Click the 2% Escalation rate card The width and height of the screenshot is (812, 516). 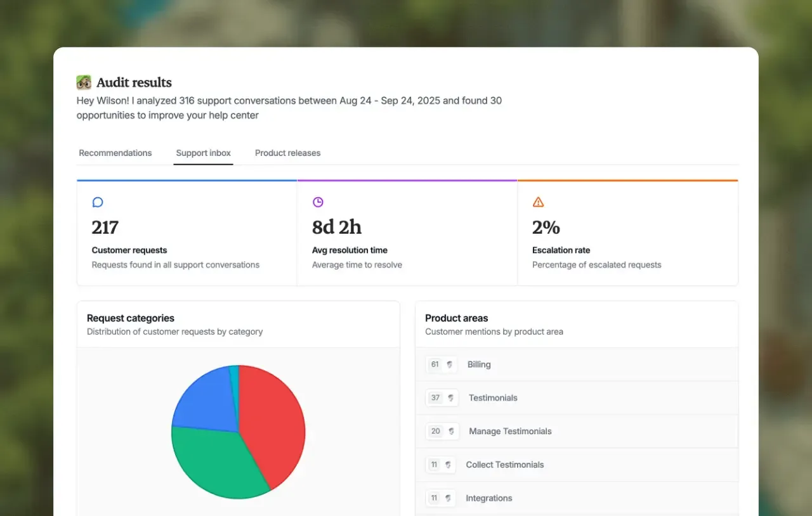click(x=627, y=233)
